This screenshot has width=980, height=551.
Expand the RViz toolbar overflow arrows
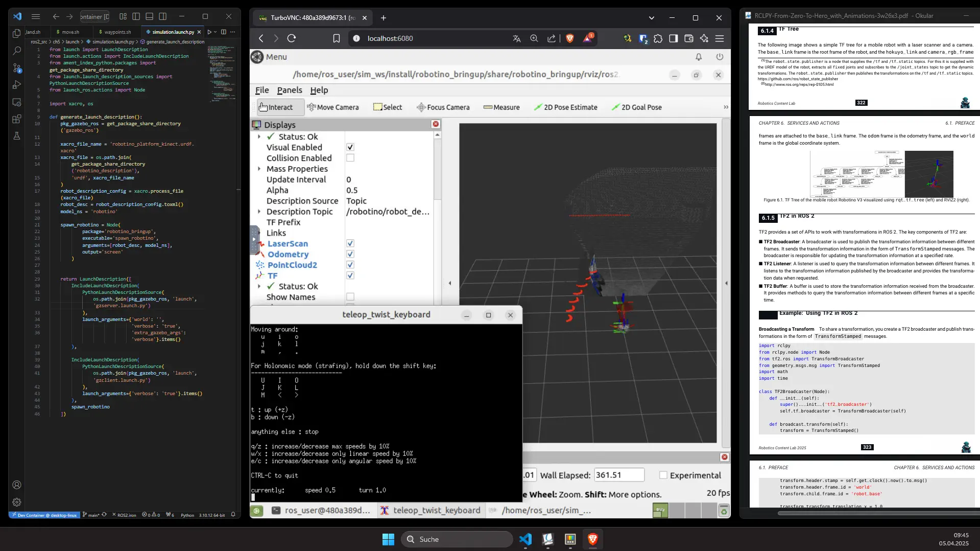[726, 107]
